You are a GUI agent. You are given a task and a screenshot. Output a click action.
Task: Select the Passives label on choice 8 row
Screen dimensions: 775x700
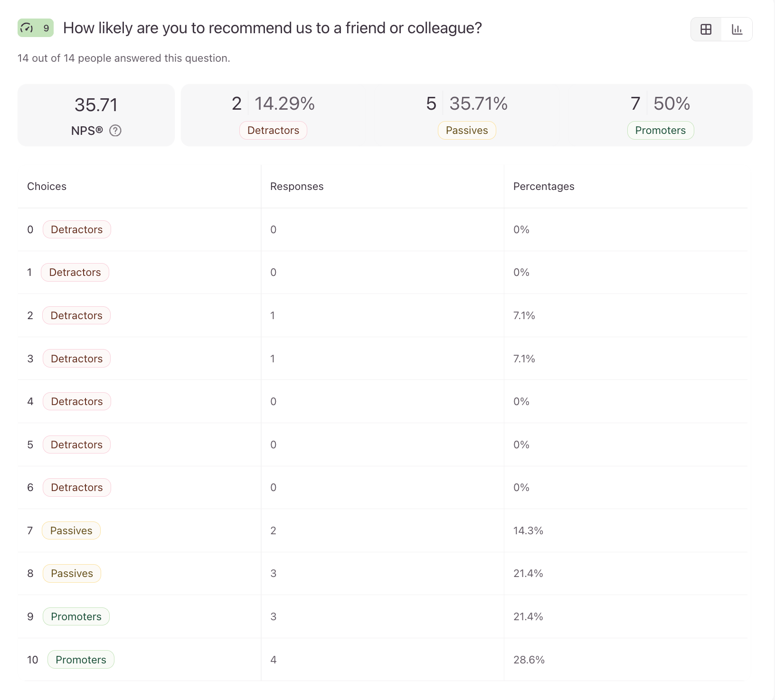pos(72,573)
